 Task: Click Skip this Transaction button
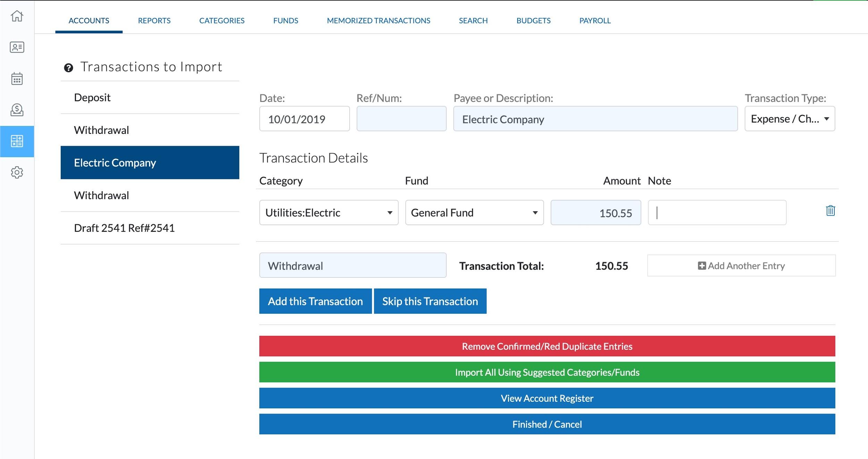430,301
